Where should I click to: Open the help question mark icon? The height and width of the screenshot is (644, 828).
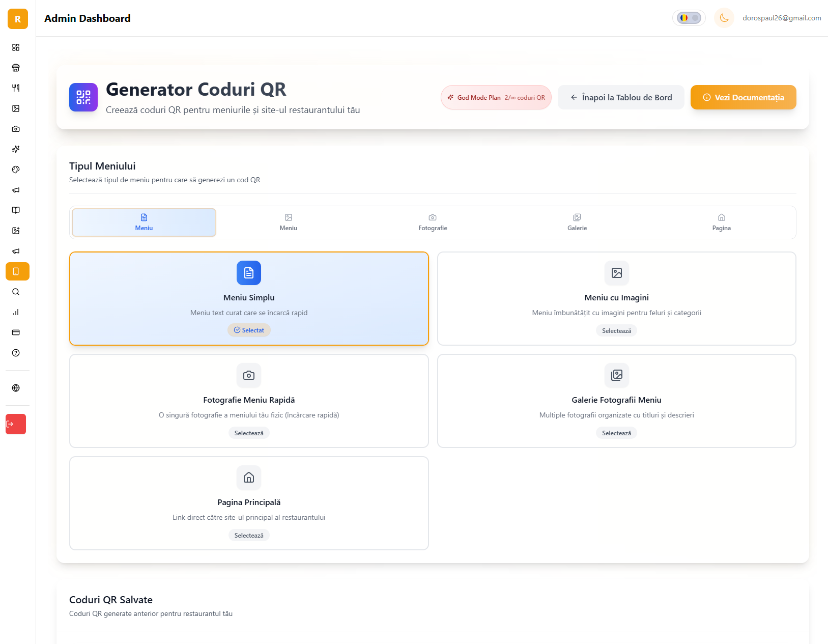16,353
